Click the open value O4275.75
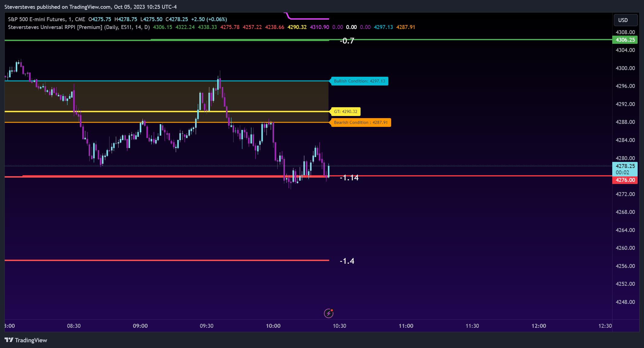 tap(100, 19)
